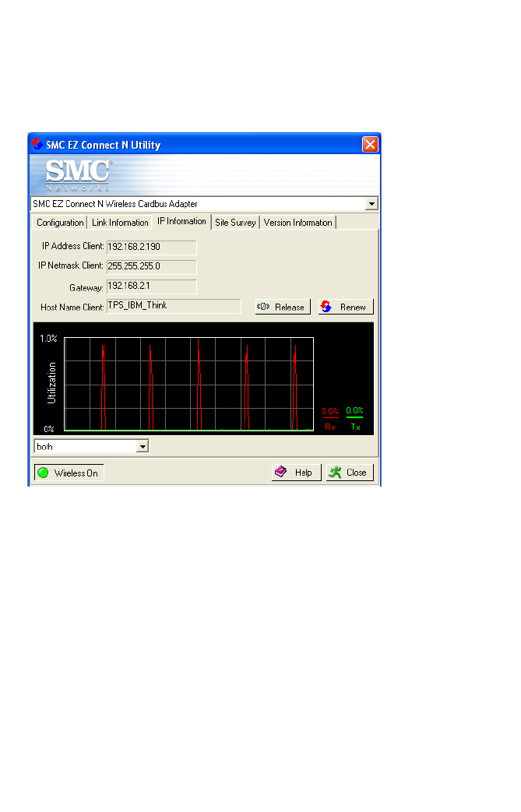Click the 'Gateway:' label
This screenshot has width=521, height=812.
pyautogui.click(x=86, y=287)
